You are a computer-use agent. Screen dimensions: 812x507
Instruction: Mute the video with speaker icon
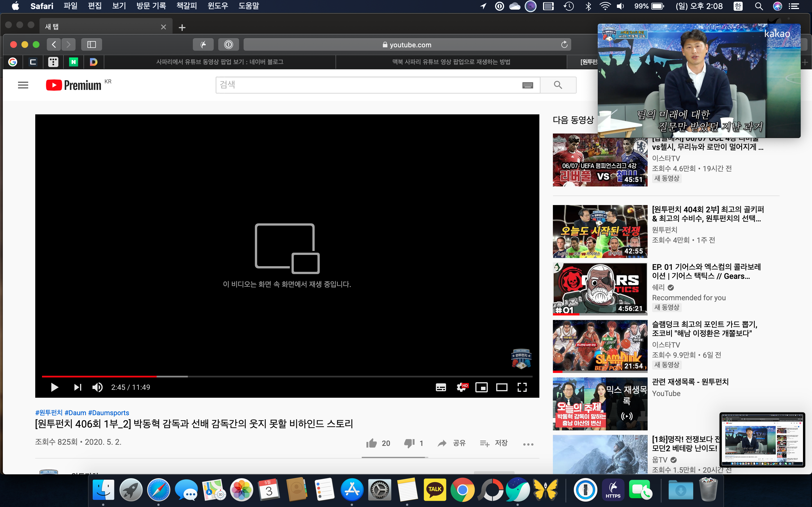[97, 387]
